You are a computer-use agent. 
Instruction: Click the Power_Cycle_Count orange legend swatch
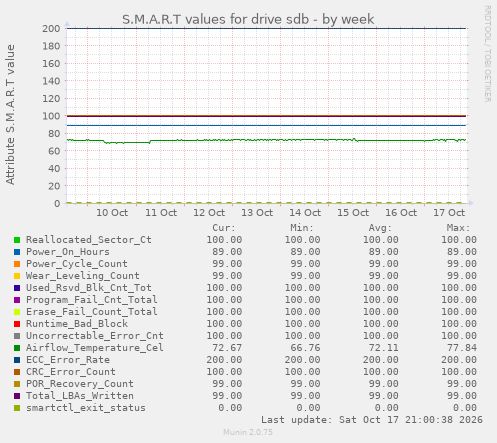[17, 264]
